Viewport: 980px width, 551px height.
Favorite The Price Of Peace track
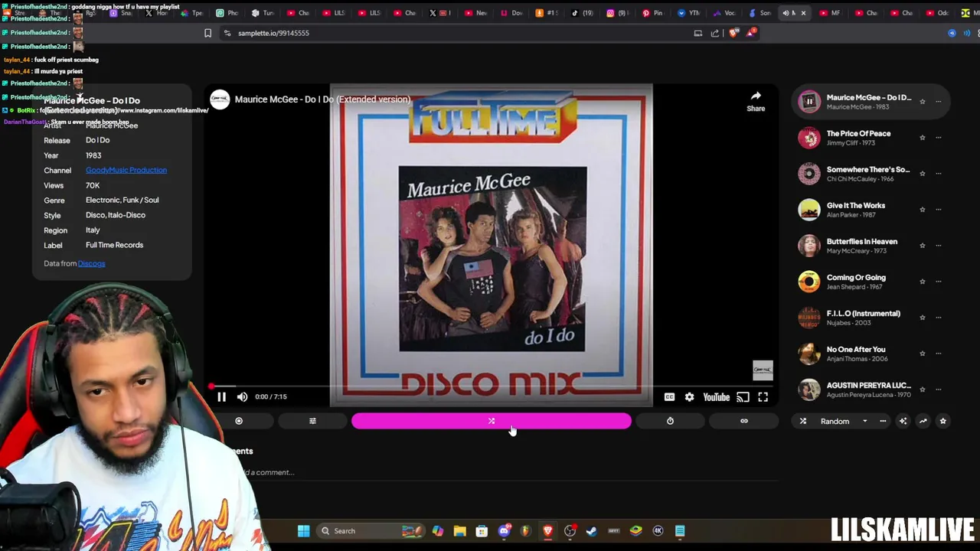point(922,138)
